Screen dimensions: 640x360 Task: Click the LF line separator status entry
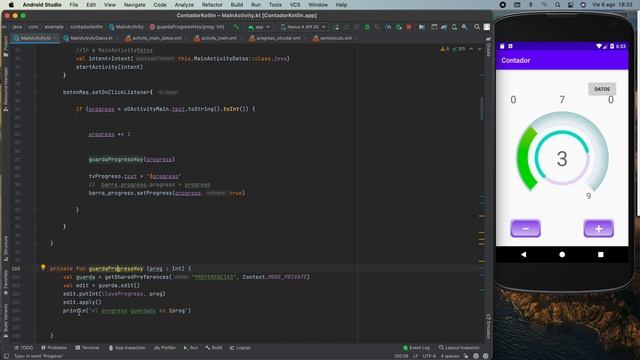tap(415, 356)
